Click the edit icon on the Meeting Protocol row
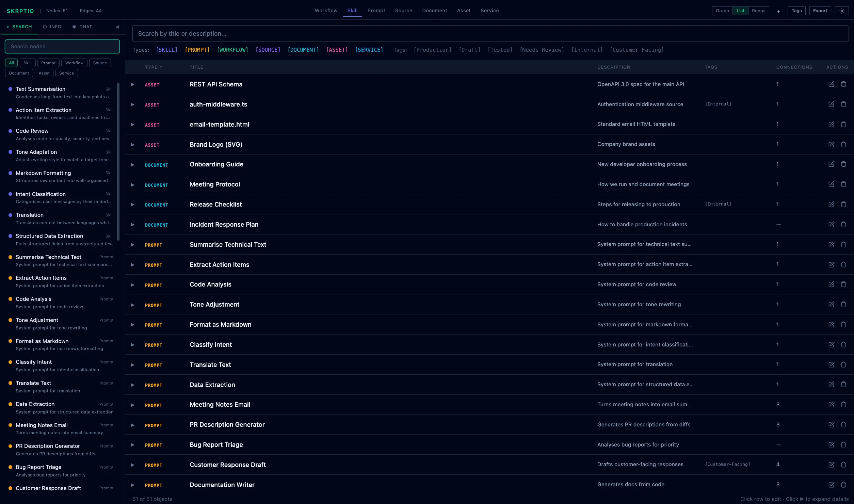The width and height of the screenshot is (854, 504). click(831, 184)
